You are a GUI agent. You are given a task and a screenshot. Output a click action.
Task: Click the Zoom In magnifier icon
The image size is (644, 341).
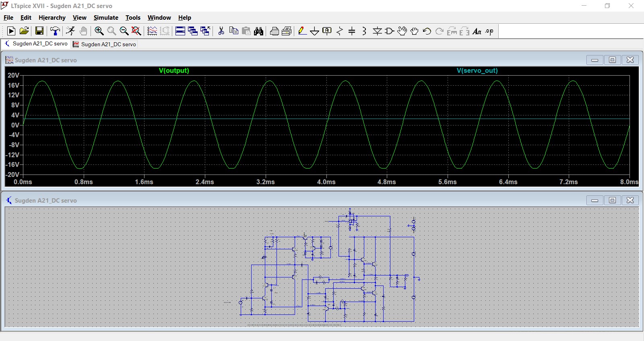point(99,31)
